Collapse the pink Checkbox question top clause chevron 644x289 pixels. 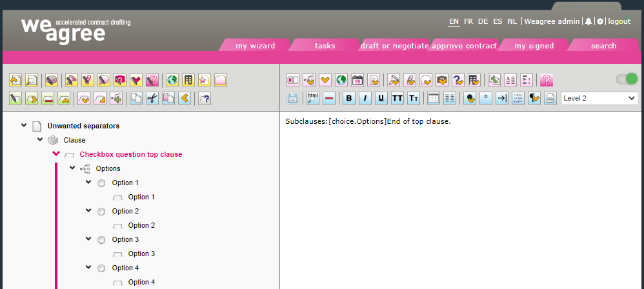pos(56,154)
